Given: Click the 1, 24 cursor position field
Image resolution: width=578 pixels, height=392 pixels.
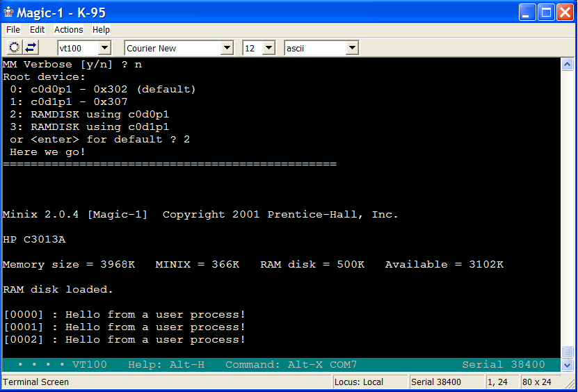Looking at the screenshot, I should (499, 382).
